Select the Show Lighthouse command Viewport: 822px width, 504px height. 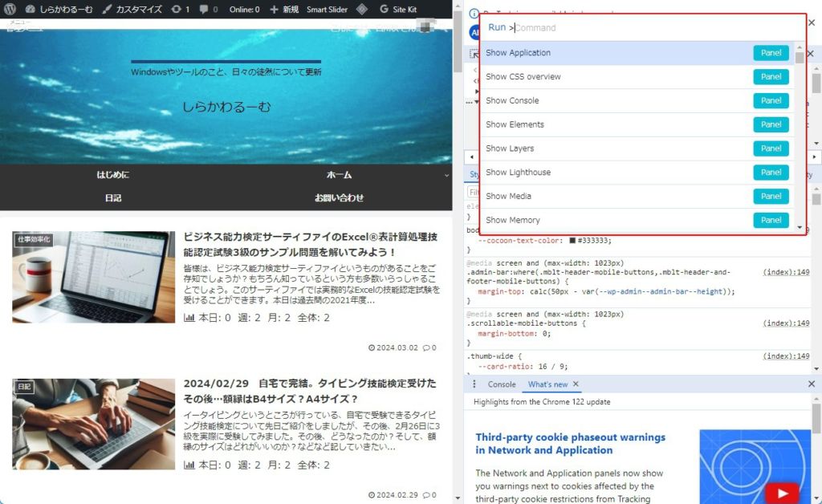click(637, 173)
